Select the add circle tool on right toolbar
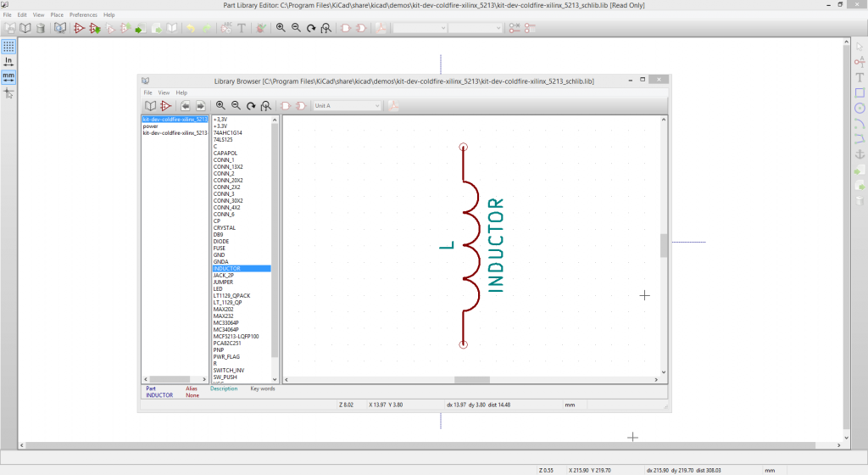Viewport: 868px width, 475px height. 860,108
